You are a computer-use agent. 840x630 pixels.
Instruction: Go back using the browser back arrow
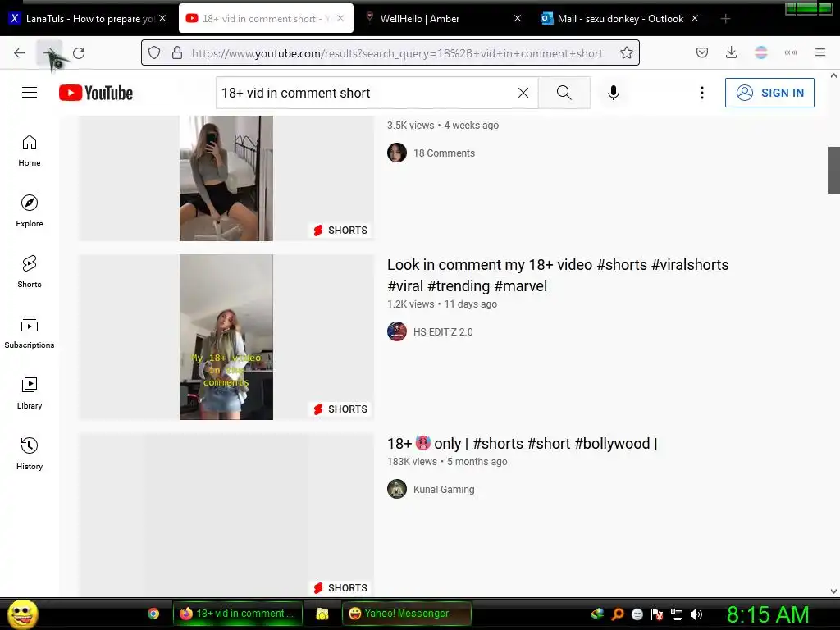pos(20,52)
